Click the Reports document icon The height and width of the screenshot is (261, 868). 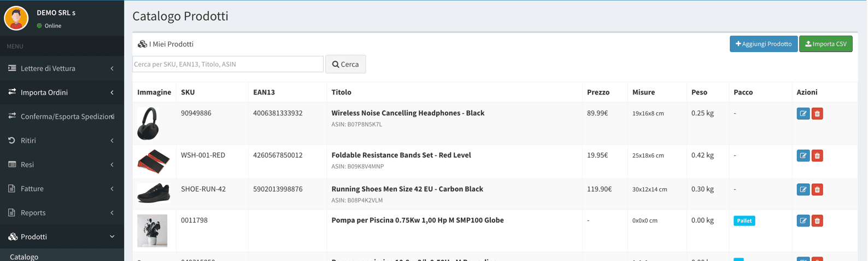pos(12,212)
